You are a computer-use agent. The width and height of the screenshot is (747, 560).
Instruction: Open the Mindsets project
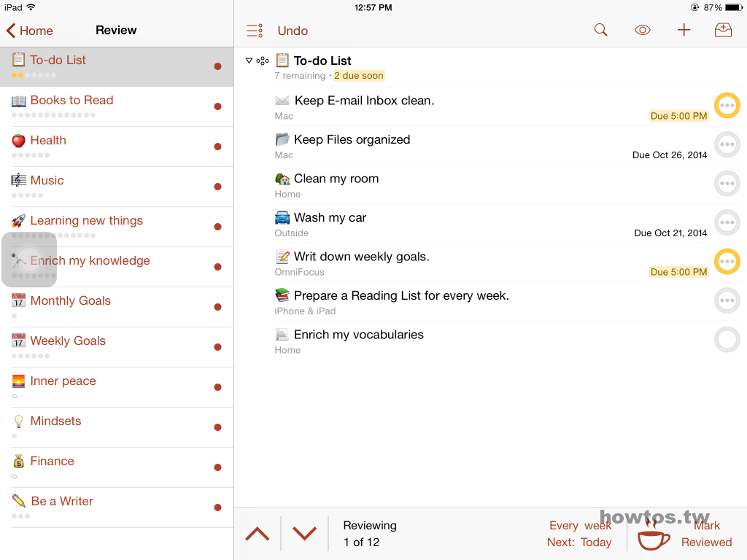[117, 427]
